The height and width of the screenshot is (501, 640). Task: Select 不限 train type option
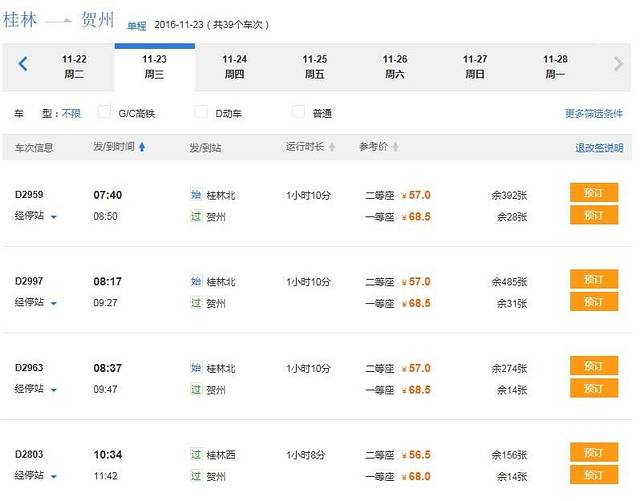[x=72, y=114]
